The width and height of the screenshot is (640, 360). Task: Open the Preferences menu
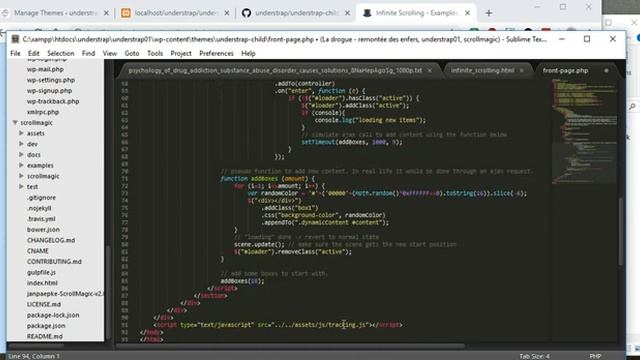tap(216, 53)
